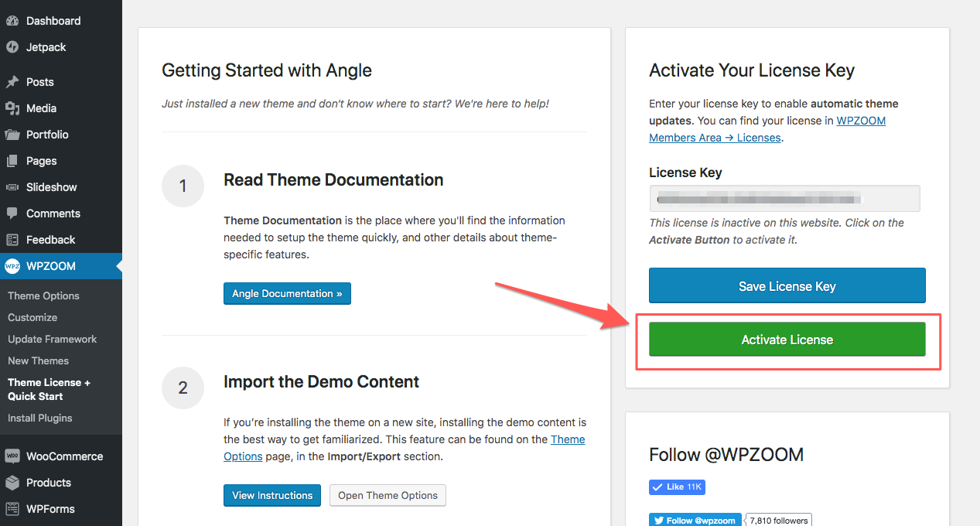980x526 pixels.
Task: Click the Media icon in sidebar
Action: pyautogui.click(x=12, y=108)
